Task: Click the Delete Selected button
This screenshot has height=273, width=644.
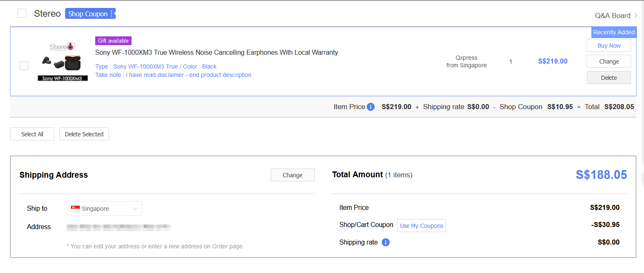Action: click(x=84, y=134)
